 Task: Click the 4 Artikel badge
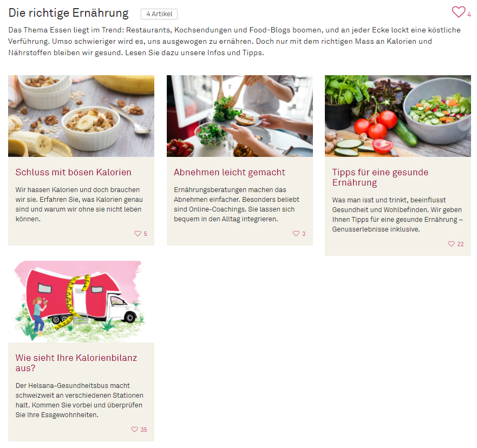point(159,14)
